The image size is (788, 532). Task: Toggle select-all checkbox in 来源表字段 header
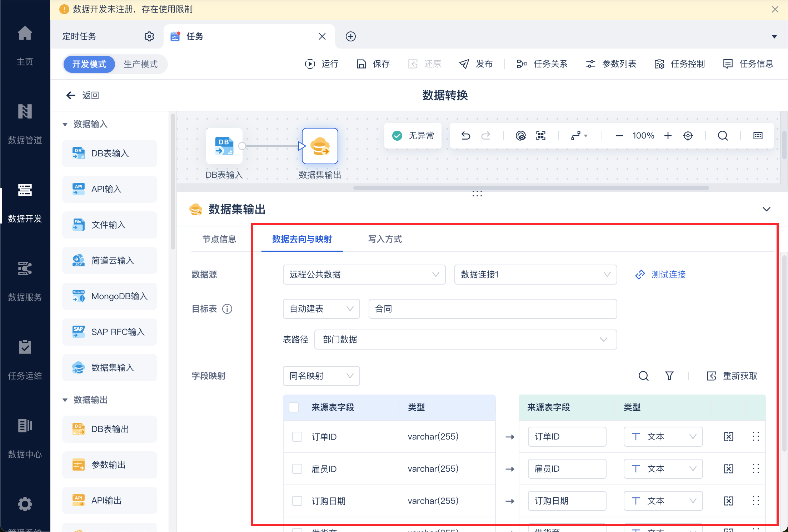click(x=294, y=407)
